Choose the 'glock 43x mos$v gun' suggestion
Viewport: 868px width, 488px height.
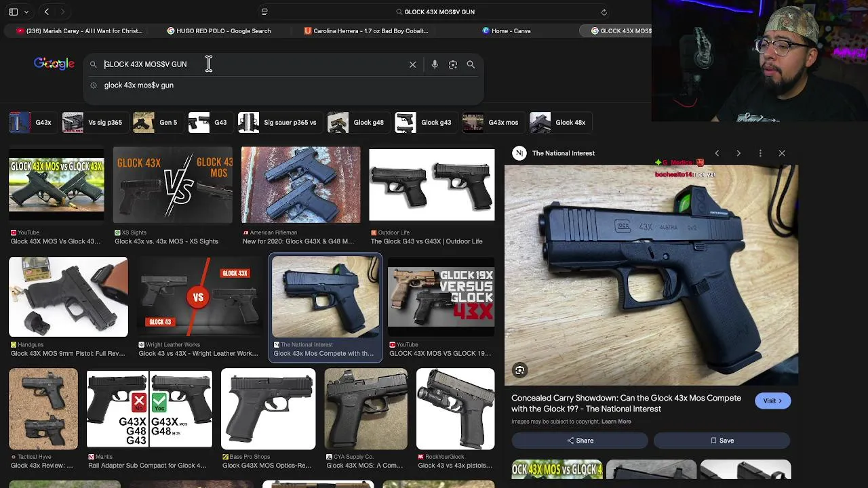pyautogui.click(x=139, y=85)
